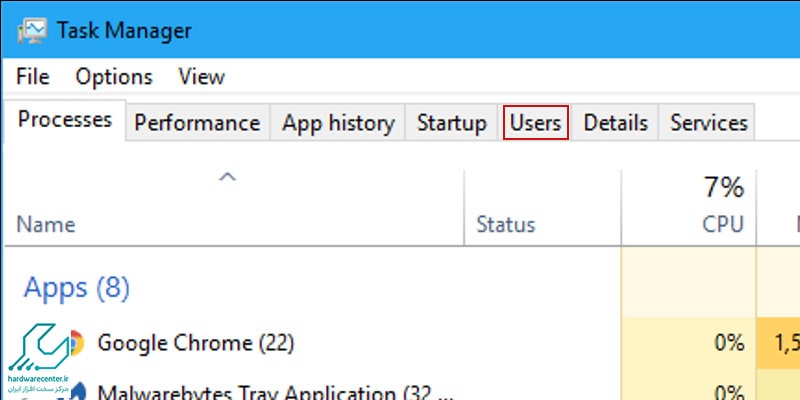Click the Task Manager title bar icon
The image size is (800, 400).
click(x=32, y=31)
